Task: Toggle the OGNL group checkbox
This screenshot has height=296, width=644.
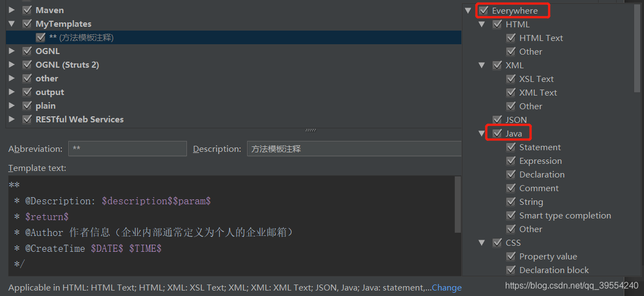Action: [27, 51]
